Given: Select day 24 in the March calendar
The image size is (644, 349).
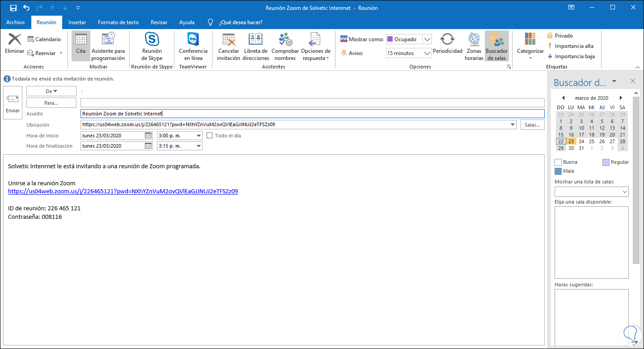Looking at the screenshot, I should coord(581,141).
